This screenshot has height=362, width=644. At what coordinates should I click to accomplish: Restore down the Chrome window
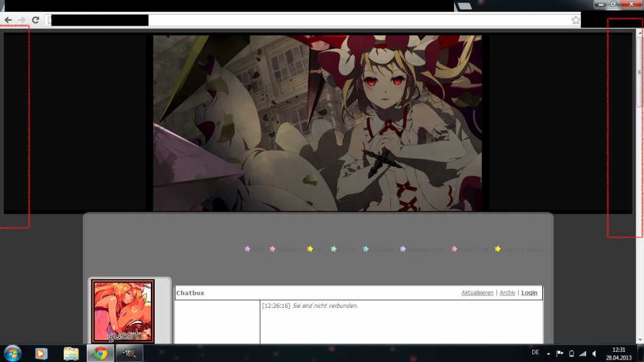[613, 4]
